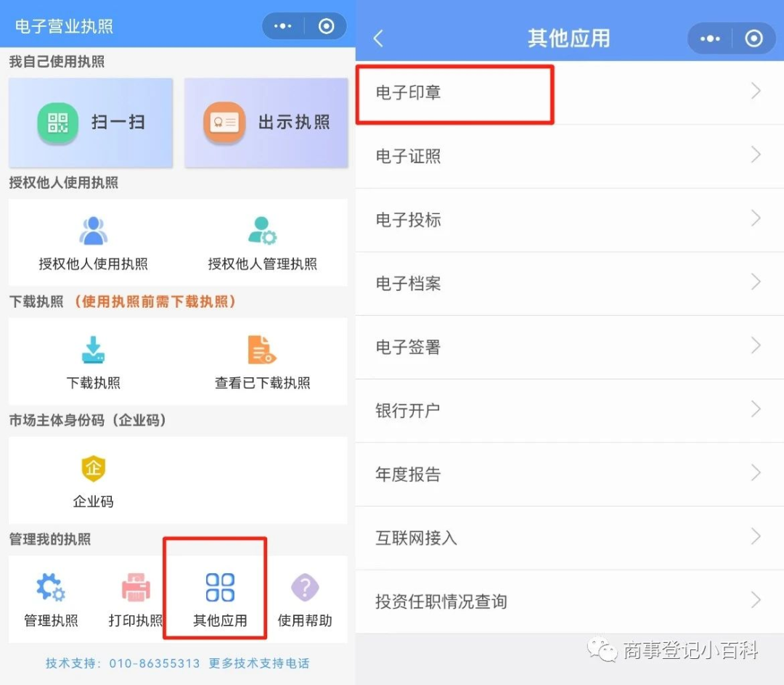This screenshot has width=784, height=685.
Task: Go back using the 其他应用 header arrow
Action: [378, 38]
